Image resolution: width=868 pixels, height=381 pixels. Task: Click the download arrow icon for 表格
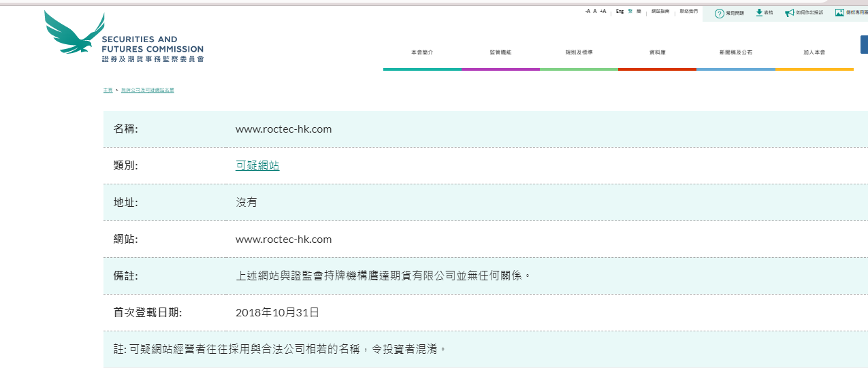(x=759, y=12)
